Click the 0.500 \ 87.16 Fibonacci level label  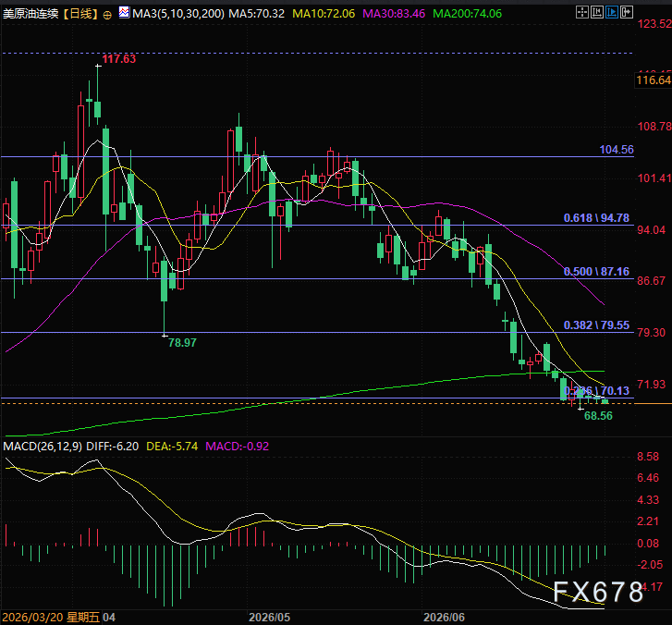[596, 271]
